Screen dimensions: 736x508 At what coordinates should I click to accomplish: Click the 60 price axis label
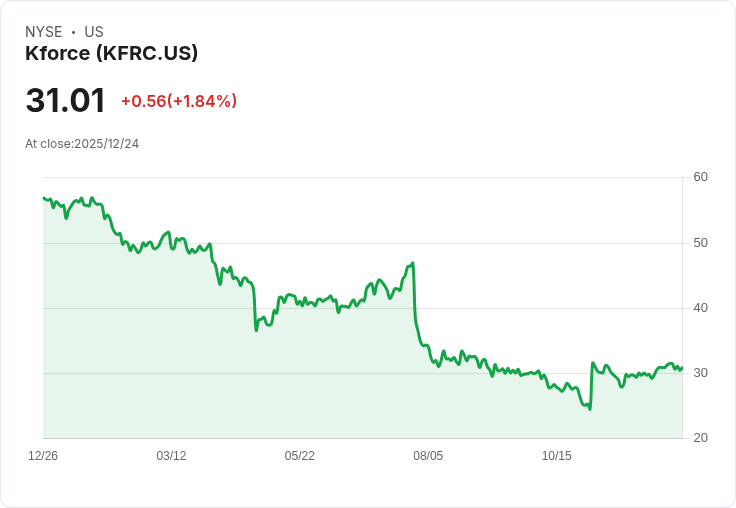[700, 177]
